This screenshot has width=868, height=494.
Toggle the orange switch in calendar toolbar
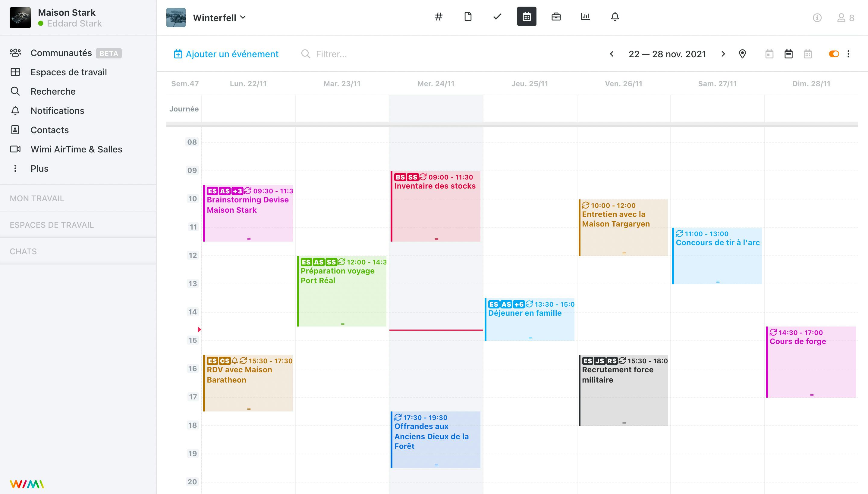[834, 54]
